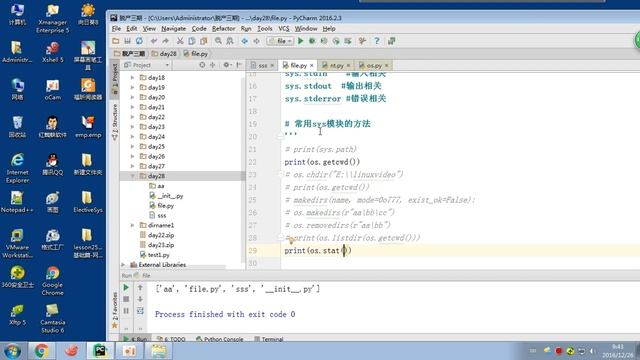This screenshot has width=640, height=360.
Task: Click the soft-wrap icon in Run panel
Action: [140, 311]
